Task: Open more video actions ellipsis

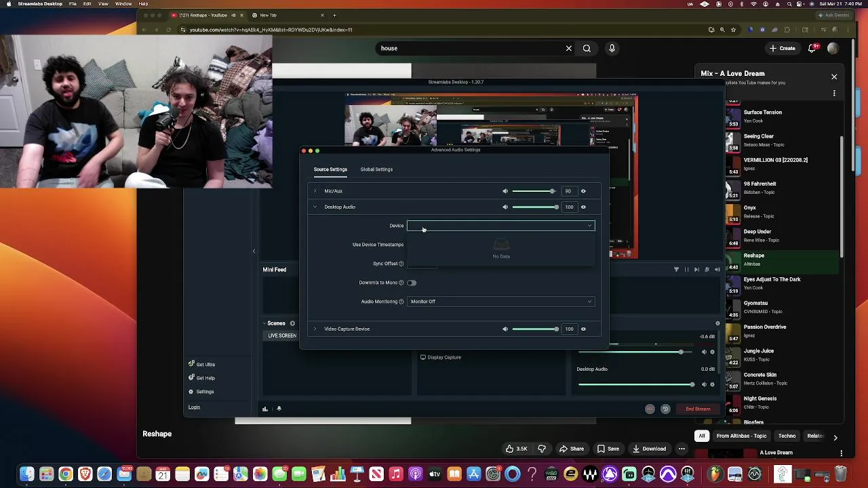Action: tap(682, 449)
